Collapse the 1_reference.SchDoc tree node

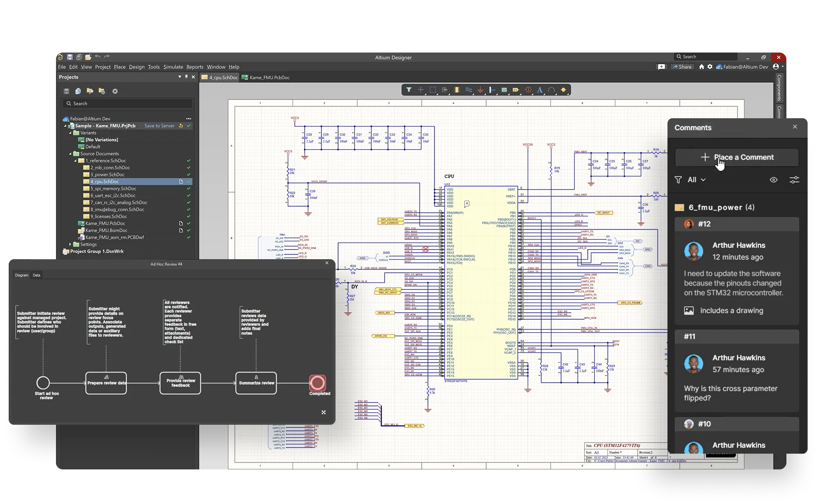pos(75,161)
